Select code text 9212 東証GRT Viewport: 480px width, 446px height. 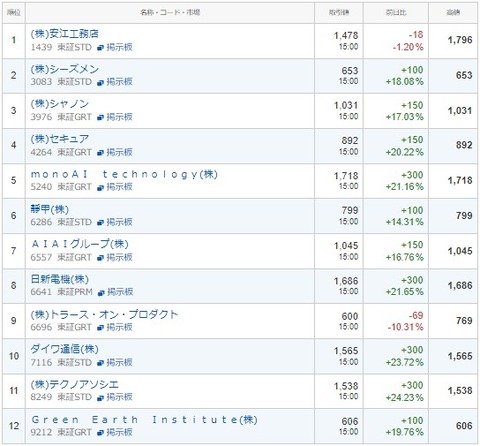tap(61, 432)
